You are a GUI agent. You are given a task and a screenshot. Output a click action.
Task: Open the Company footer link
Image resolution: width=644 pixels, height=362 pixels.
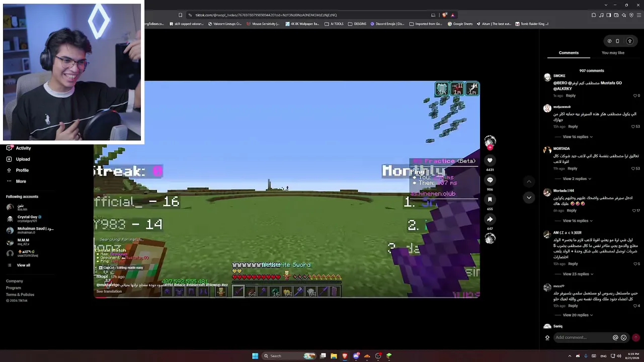15,281
